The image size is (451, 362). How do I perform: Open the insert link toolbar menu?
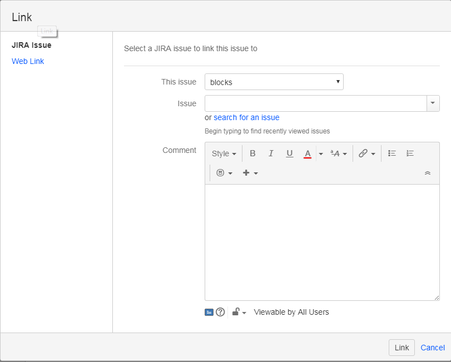pyautogui.click(x=367, y=153)
